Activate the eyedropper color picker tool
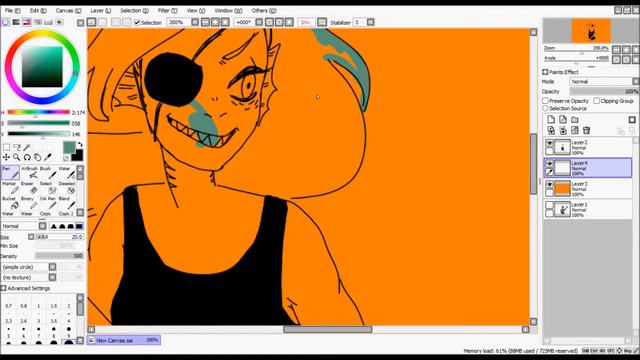 48,157
